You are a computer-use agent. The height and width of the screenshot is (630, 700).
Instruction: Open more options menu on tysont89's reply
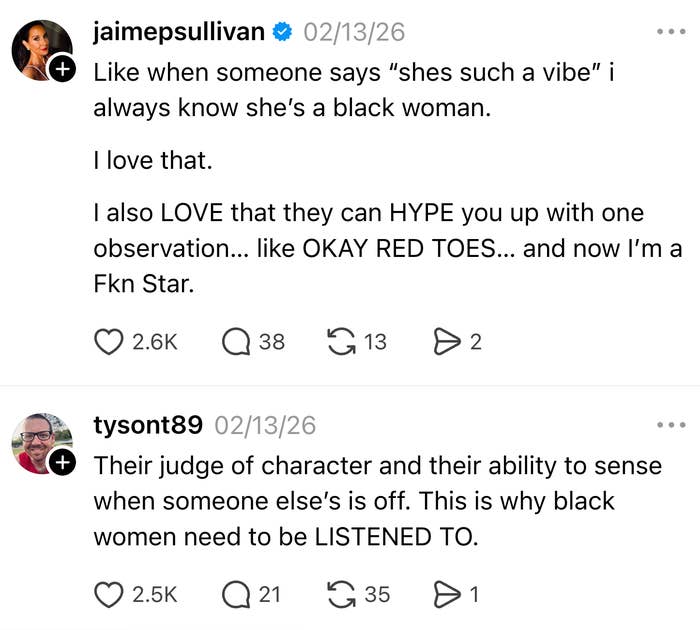click(671, 425)
